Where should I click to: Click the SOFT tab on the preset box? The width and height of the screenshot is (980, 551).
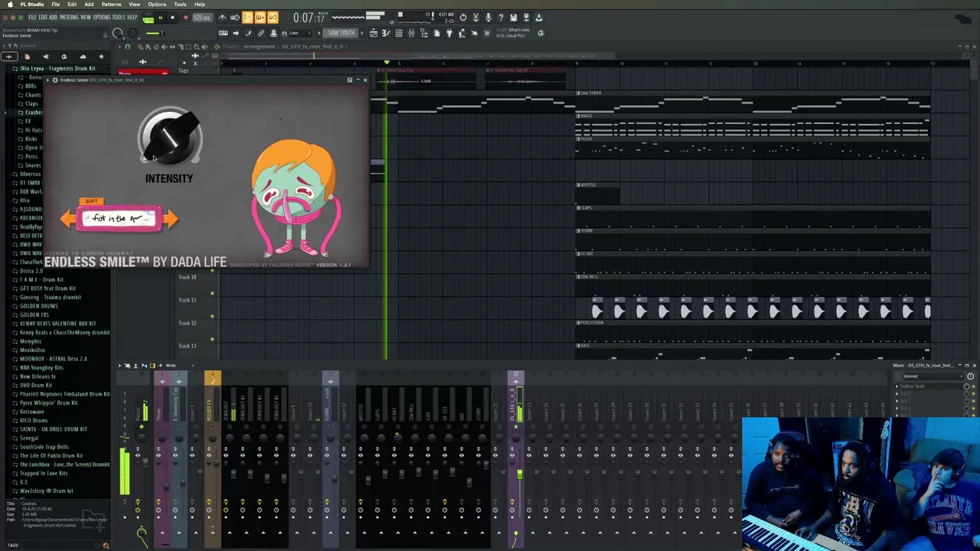(x=92, y=201)
